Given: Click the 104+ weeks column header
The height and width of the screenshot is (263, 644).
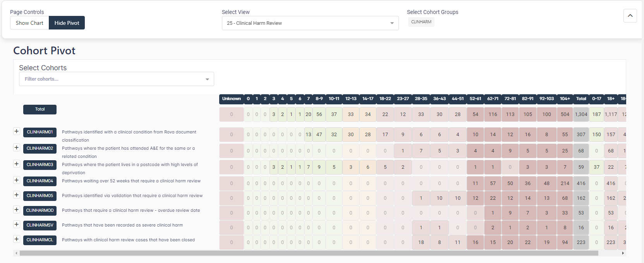Looking at the screenshot, I should pyautogui.click(x=565, y=99).
